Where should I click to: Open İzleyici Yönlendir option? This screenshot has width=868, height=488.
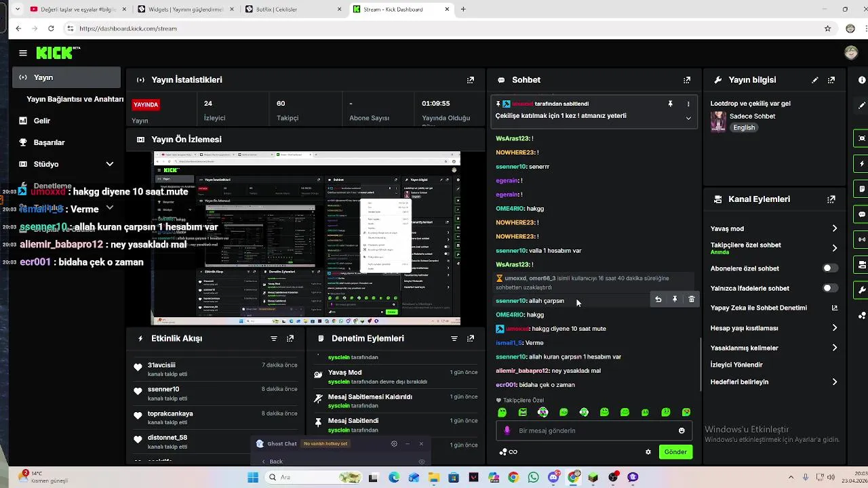point(736,365)
